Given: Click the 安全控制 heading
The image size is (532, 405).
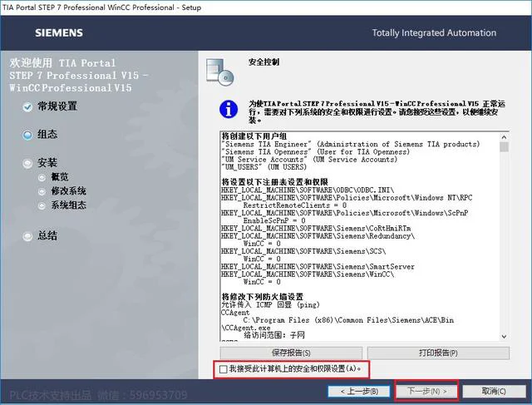Looking at the screenshot, I should (264, 62).
